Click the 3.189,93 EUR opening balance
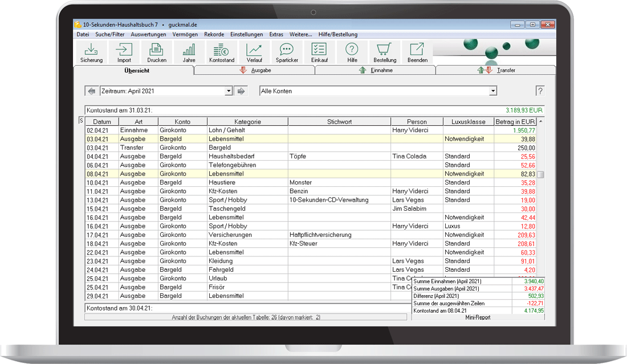The image size is (627, 364). click(524, 111)
